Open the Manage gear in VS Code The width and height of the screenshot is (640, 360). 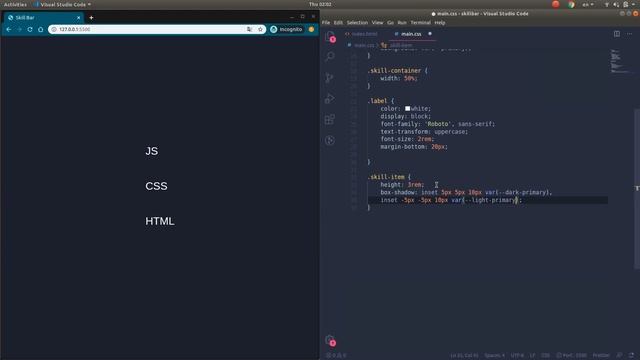pos(330,340)
